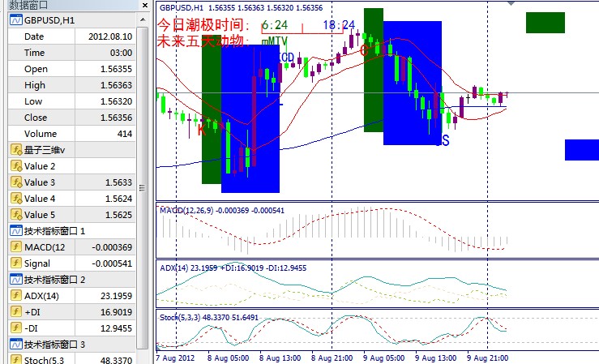Screen dimensions: 599x364
Task: Select the Time value 03:00
Action: pos(121,53)
